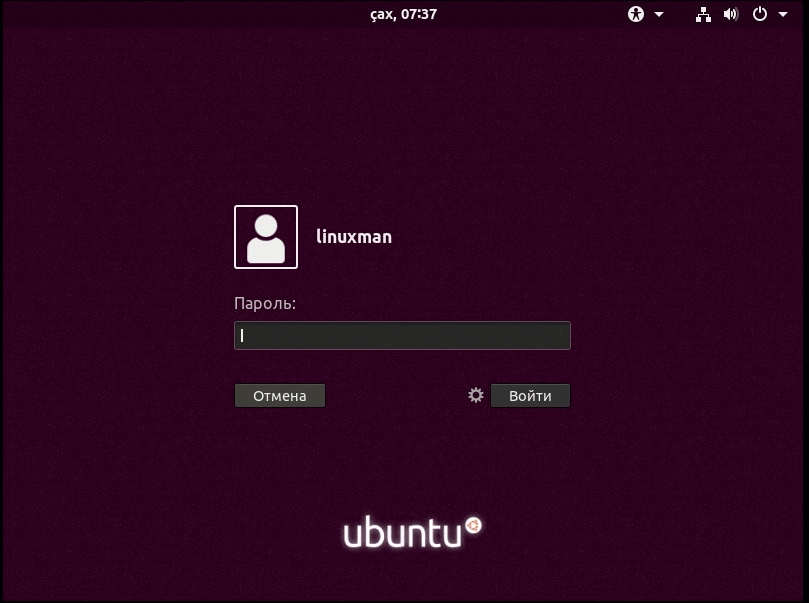Click the wired network status icon

pos(703,14)
